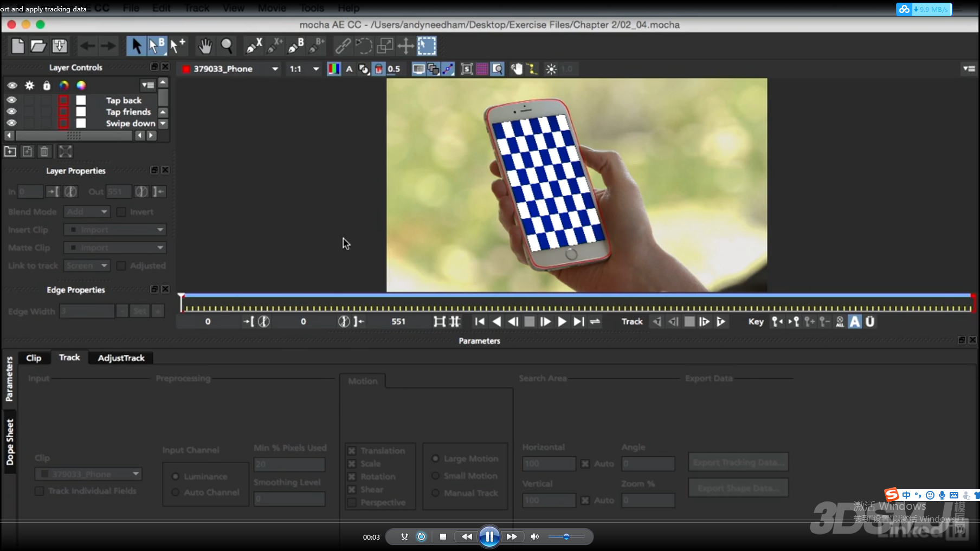Toggle the Adjusted checkbox

point(121,265)
